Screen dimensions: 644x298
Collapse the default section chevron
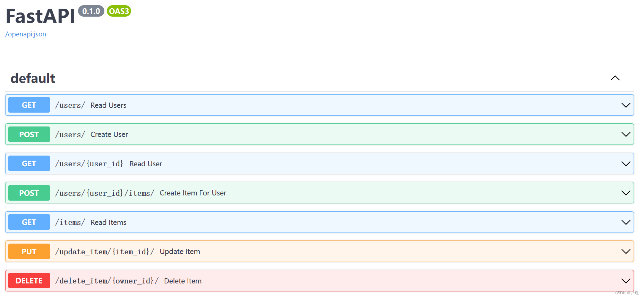click(x=615, y=78)
